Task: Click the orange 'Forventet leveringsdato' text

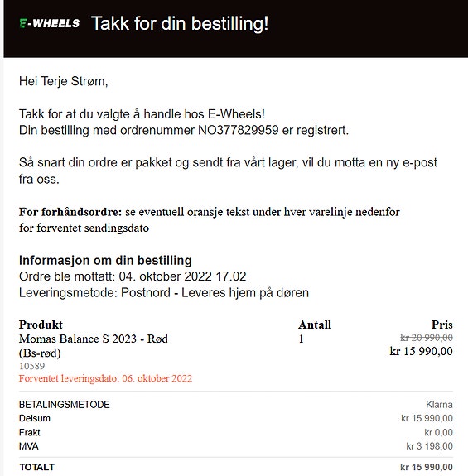Action: pyautogui.click(x=105, y=378)
